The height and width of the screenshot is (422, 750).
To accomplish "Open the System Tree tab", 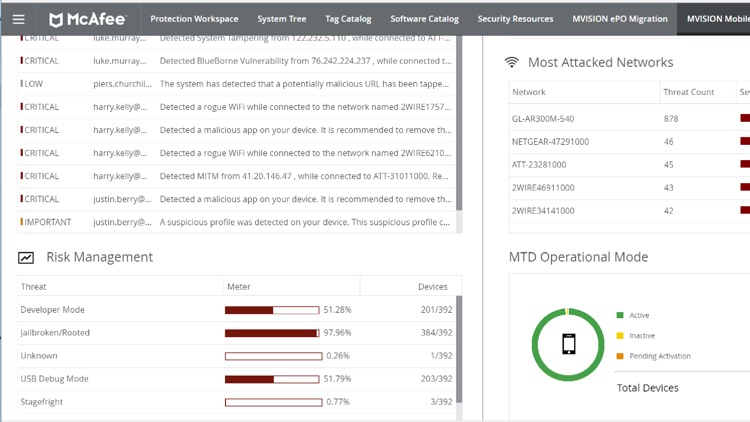I will pos(282,19).
